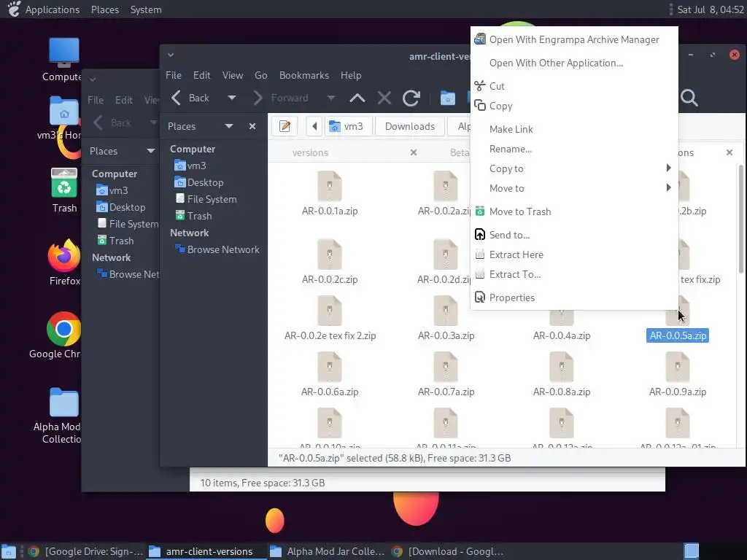The width and height of the screenshot is (747, 560).
Task: Select AR-0.0.2e tex fix 2.zip icon
Action: (x=330, y=311)
